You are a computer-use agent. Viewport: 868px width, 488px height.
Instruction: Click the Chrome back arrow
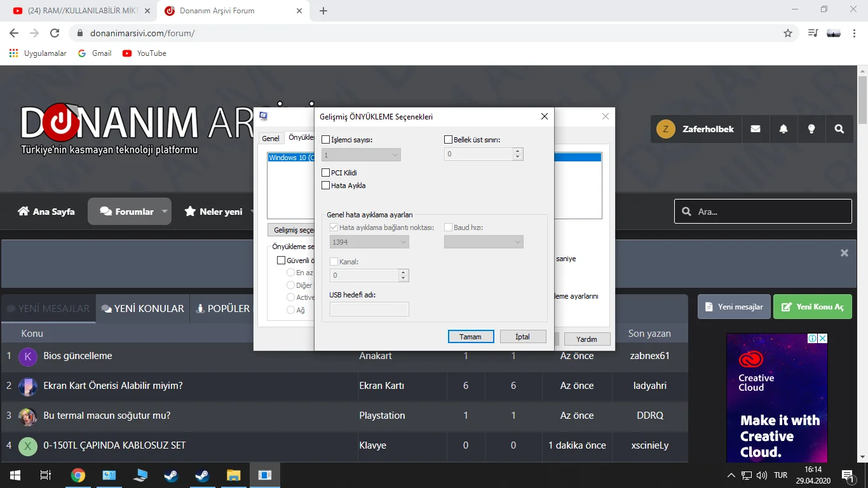[14, 33]
